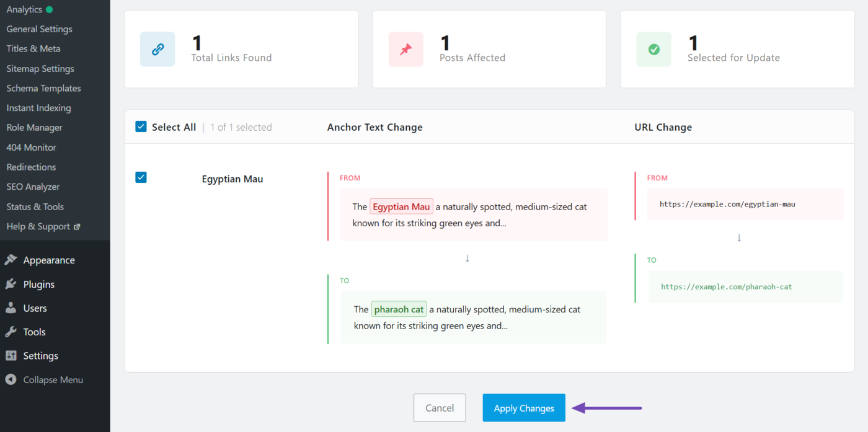Screen dimensions: 868x432
Task: Open the Users menu
Action: pyautogui.click(x=35, y=308)
